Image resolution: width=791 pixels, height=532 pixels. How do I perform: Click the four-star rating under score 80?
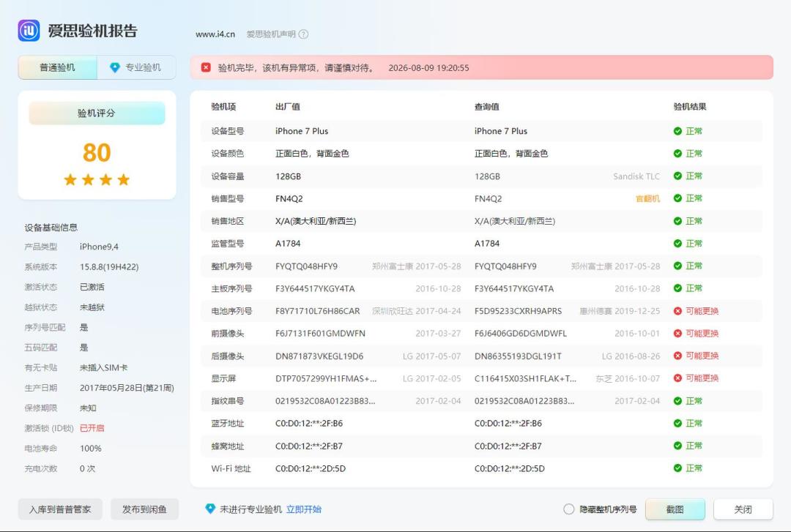97,179
